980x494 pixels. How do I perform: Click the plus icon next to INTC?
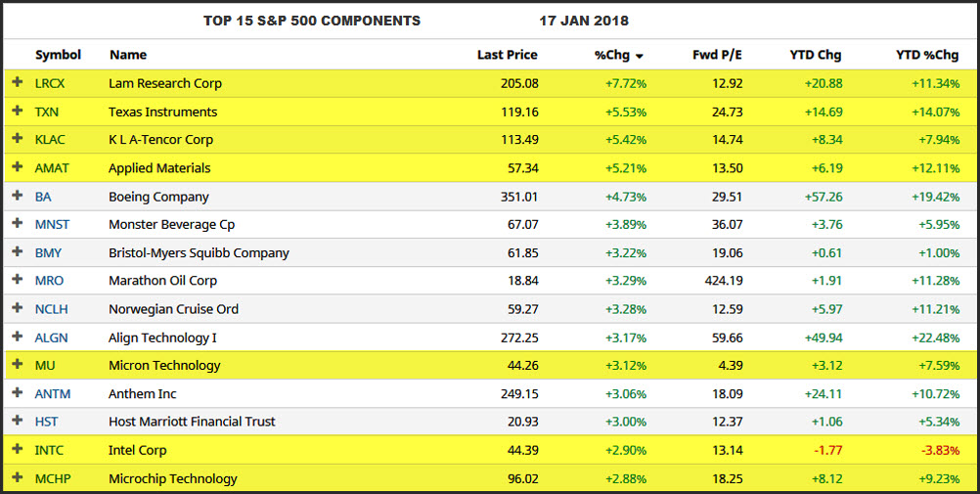point(17,450)
